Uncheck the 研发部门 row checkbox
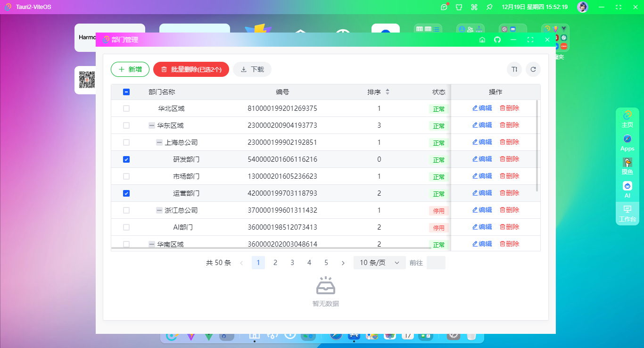The height and width of the screenshot is (348, 644). (126, 159)
